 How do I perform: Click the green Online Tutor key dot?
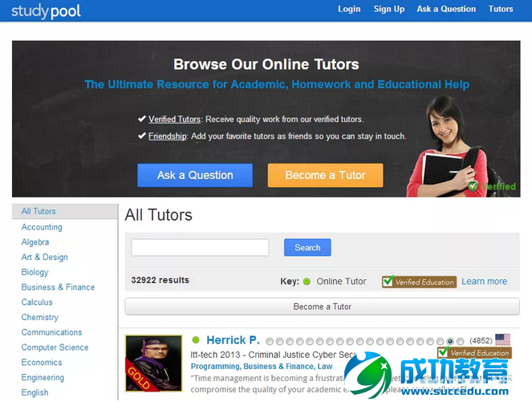coord(307,282)
